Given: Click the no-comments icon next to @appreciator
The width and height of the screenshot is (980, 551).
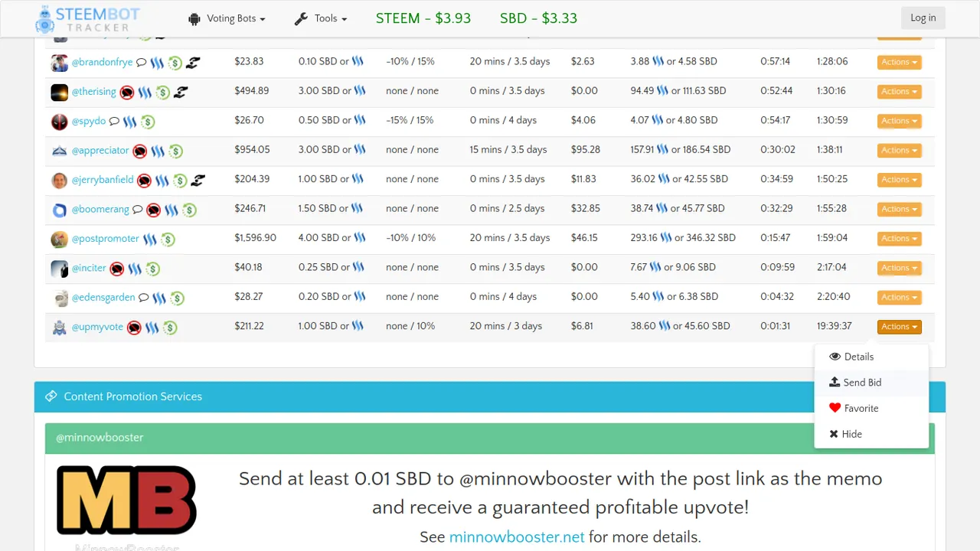Looking at the screenshot, I should click(140, 152).
